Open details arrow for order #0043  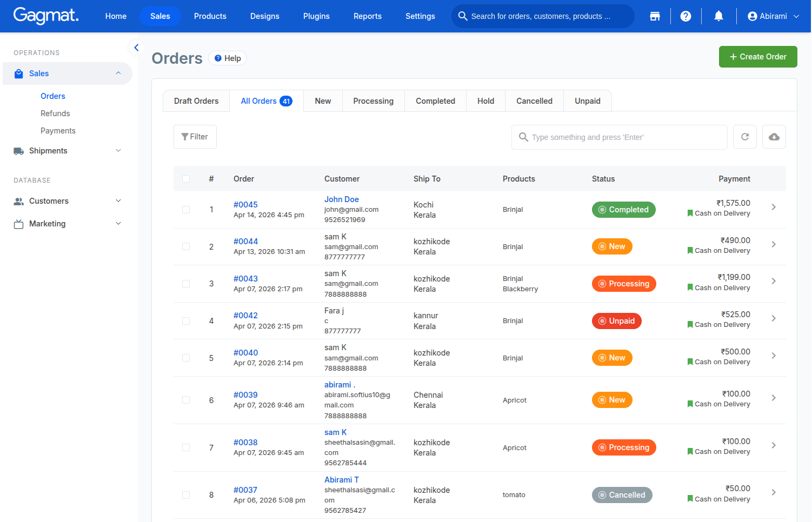click(774, 281)
